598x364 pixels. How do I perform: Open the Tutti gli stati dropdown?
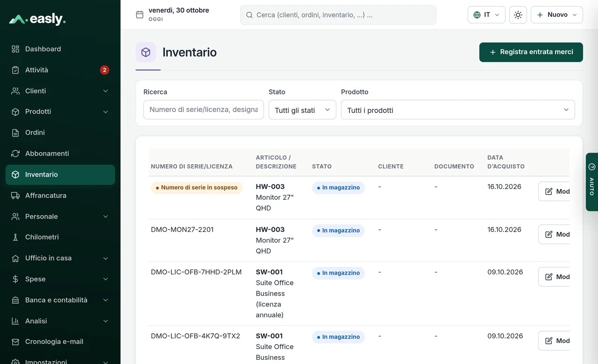click(x=302, y=110)
